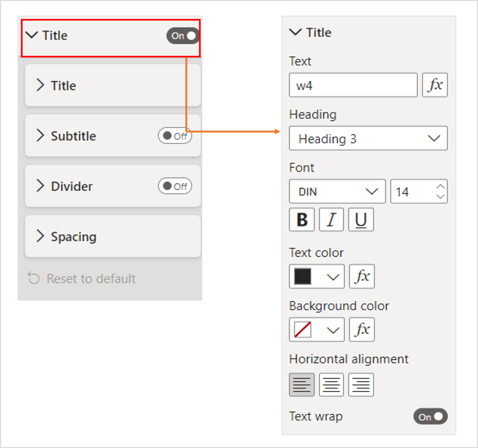
Task: Open the Heading 3 dropdown
Action: (x=368, y=138)
